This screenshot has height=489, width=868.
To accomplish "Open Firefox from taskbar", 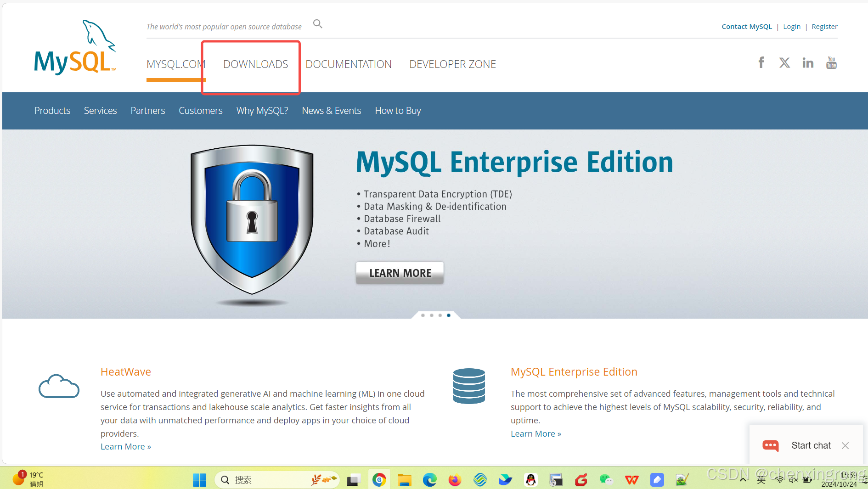I will click(455, 480).
